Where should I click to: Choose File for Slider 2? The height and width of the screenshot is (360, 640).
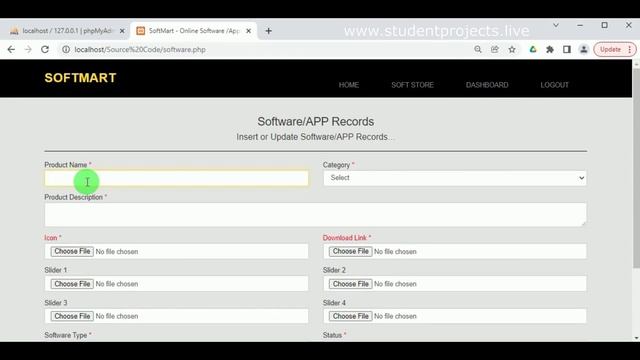coord(351,284)
